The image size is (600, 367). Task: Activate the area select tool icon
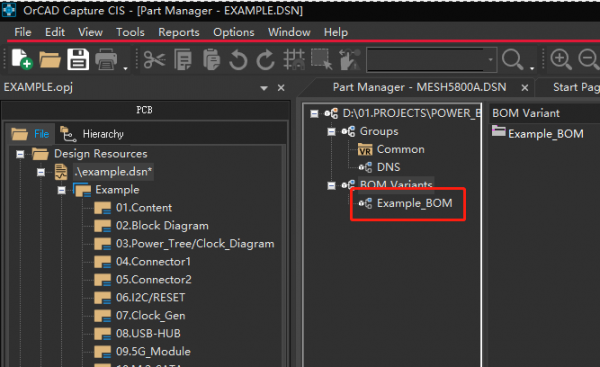coord(321,59)
